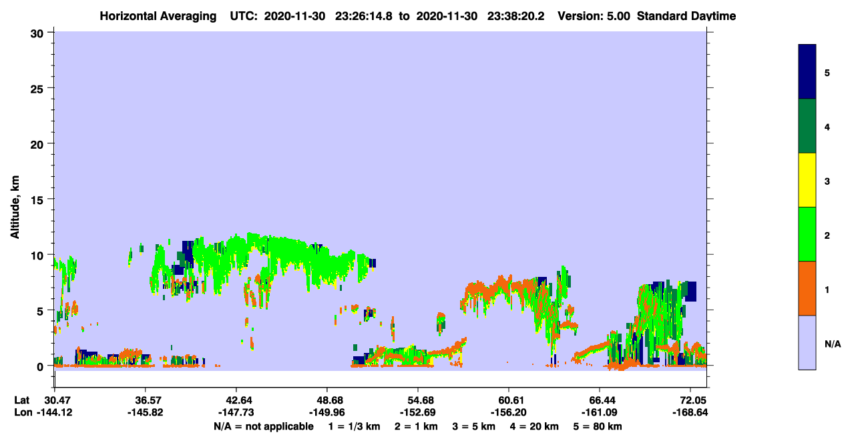The width and height of the screenshot is (868, 445).
Task: Click the 'Lat' row label
Action: click(x=22, y=400)
